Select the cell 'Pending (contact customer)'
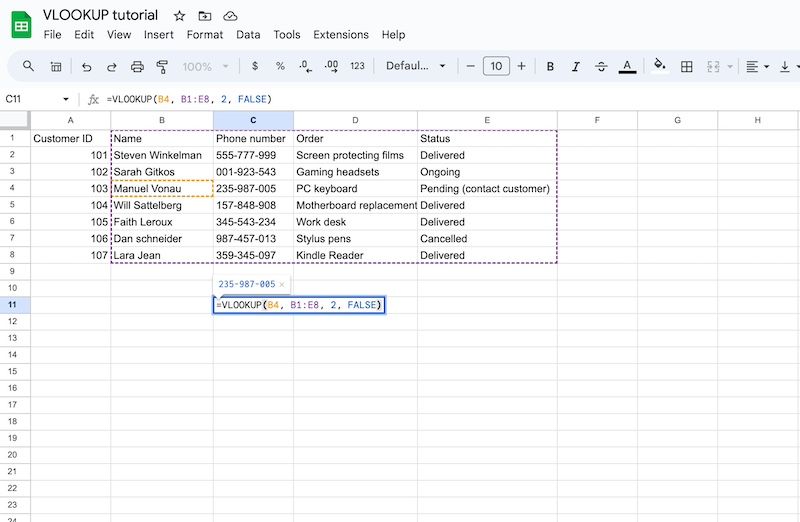This screenshot has height=522, width=800. click(487, 188)
